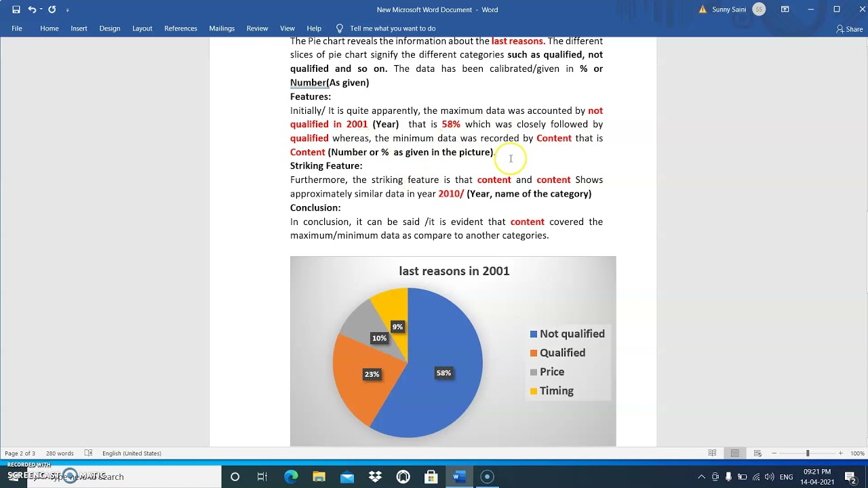Save the document using the Save icon

click(x=16, y=9)
